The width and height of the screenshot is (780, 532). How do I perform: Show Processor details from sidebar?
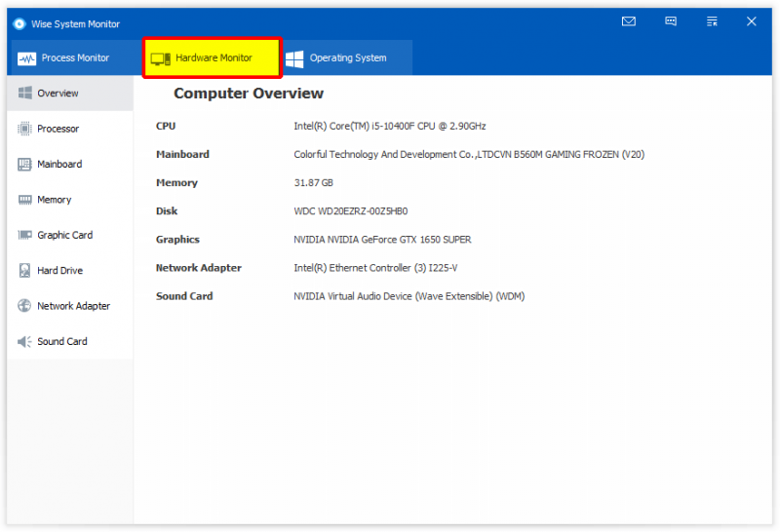tap(70, 129)
